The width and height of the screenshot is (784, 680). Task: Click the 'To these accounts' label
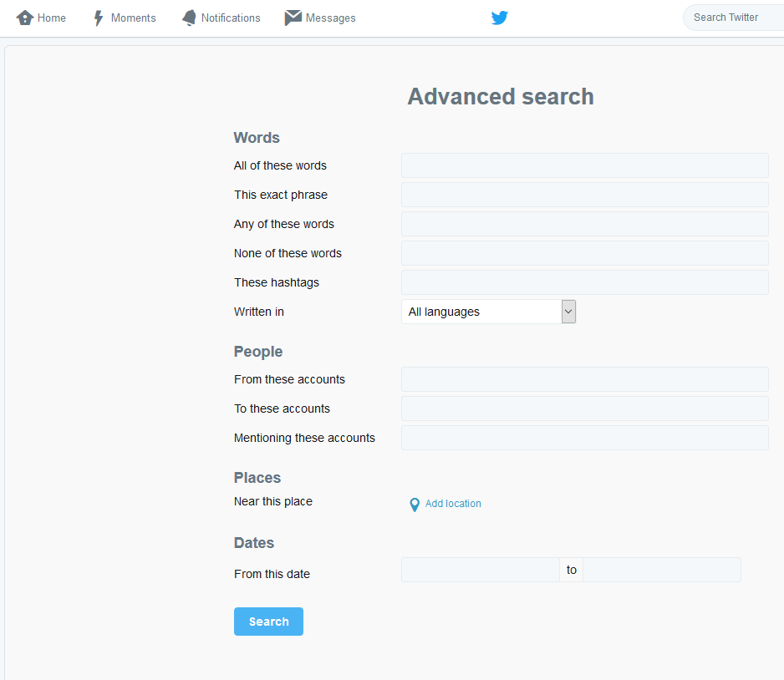(x=282, y=409)
